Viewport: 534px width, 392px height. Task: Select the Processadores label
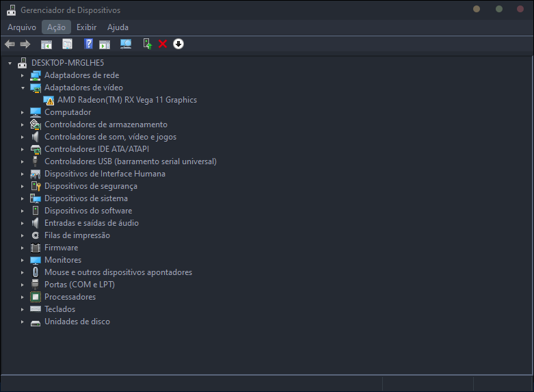tap(70, 297)
